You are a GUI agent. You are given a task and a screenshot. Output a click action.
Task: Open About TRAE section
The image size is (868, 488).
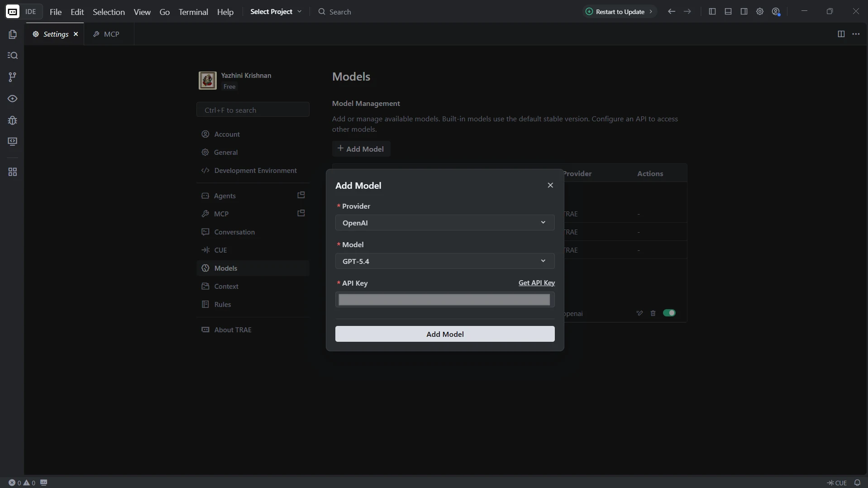[253, 330]
